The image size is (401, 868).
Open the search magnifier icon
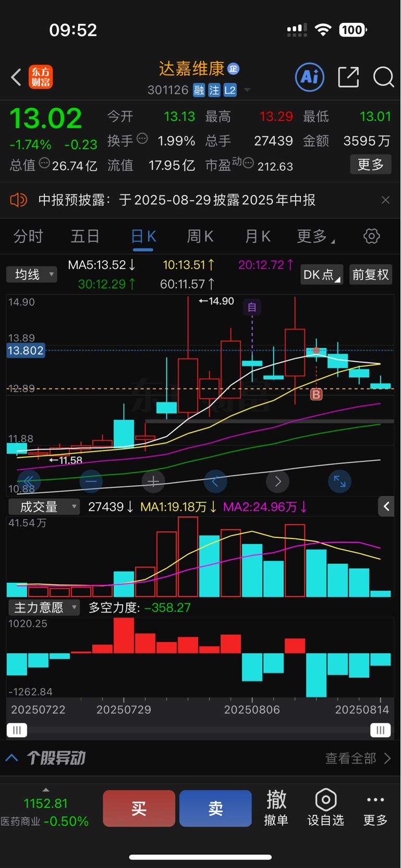[x=383, y=77]
